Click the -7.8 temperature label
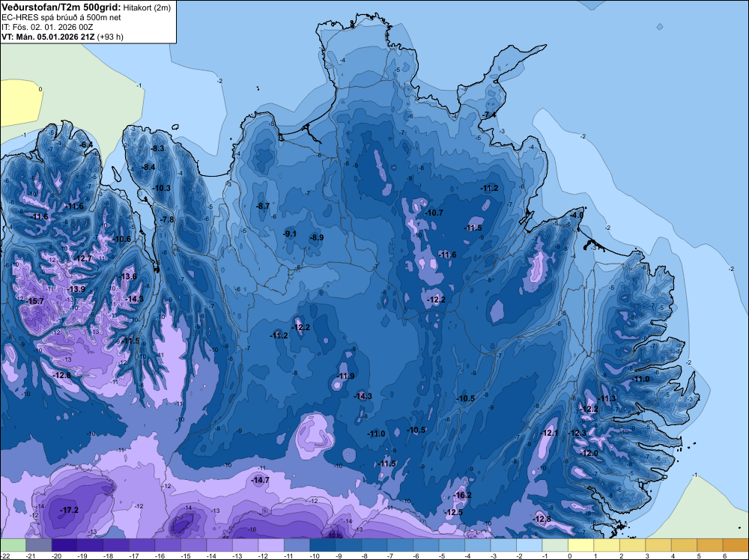Viewport: 749px width, 560px height. 167,219
